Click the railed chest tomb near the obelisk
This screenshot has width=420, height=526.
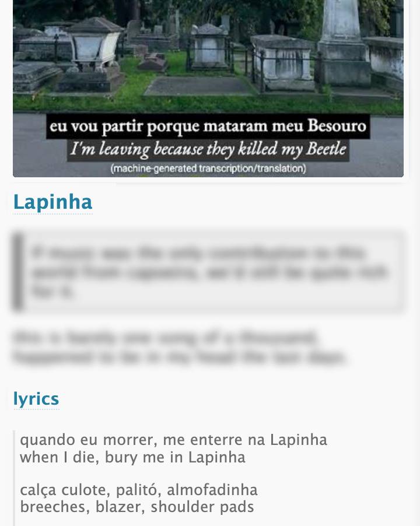pyautogui.click(x=283, y=63)
